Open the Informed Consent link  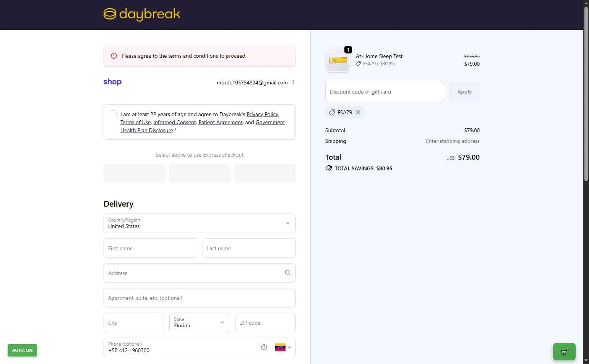click(x=175, y=122)
